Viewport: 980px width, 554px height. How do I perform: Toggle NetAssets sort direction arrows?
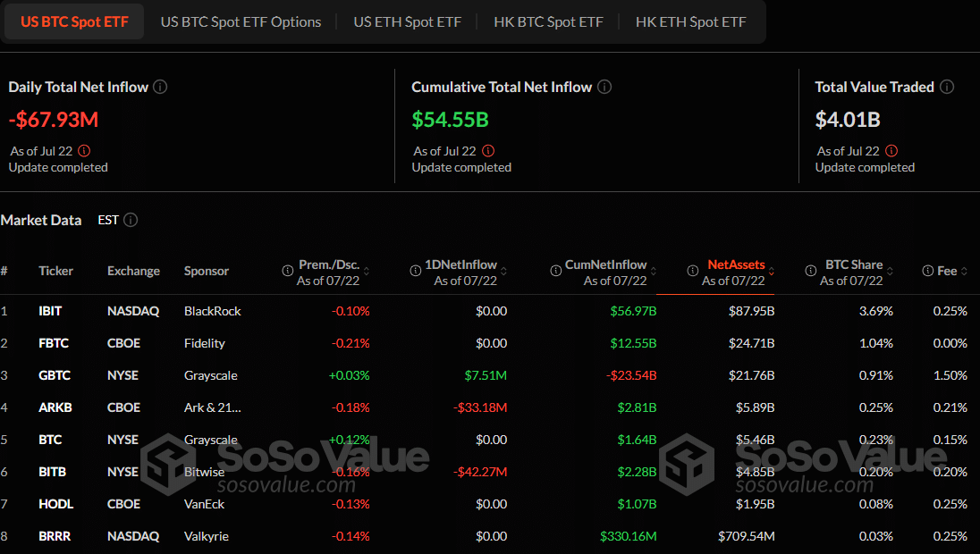coord(772,271)
